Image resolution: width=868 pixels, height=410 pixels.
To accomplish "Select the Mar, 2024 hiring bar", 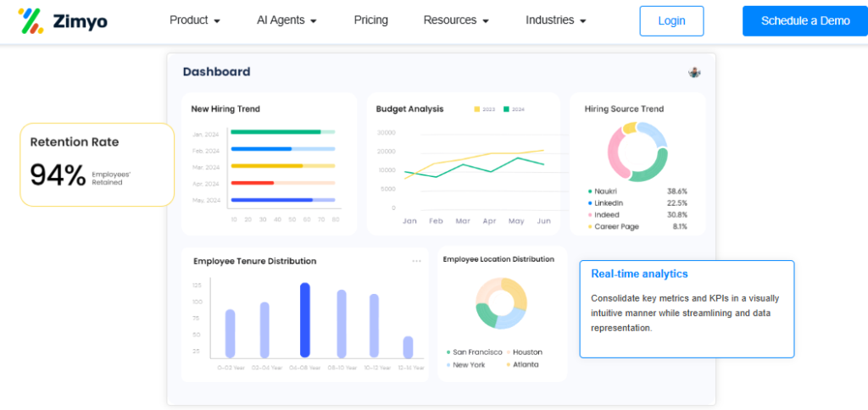I will click(283, 165).
